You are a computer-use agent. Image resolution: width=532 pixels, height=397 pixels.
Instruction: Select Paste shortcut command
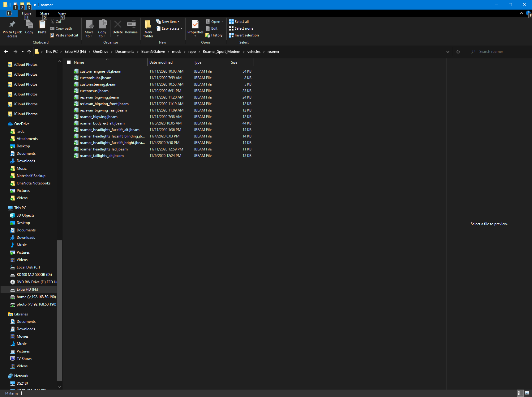click(64, 35)
